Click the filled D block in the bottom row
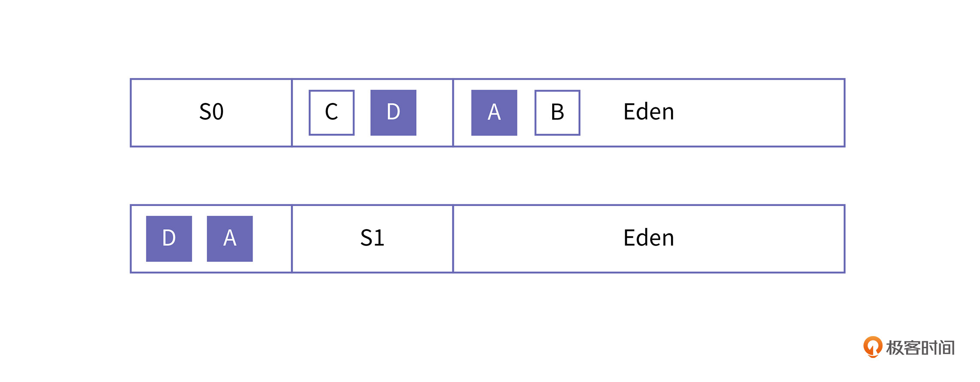This screenshot has width=980, height=382. tap(169, 239)
